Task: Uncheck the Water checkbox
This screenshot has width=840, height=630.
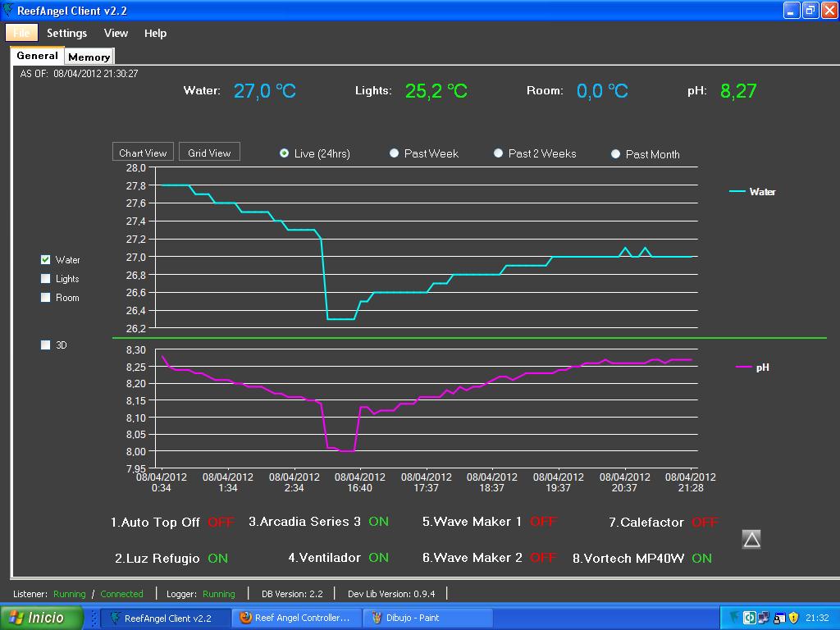Action: pyautogui.click(x=46, y=260)
